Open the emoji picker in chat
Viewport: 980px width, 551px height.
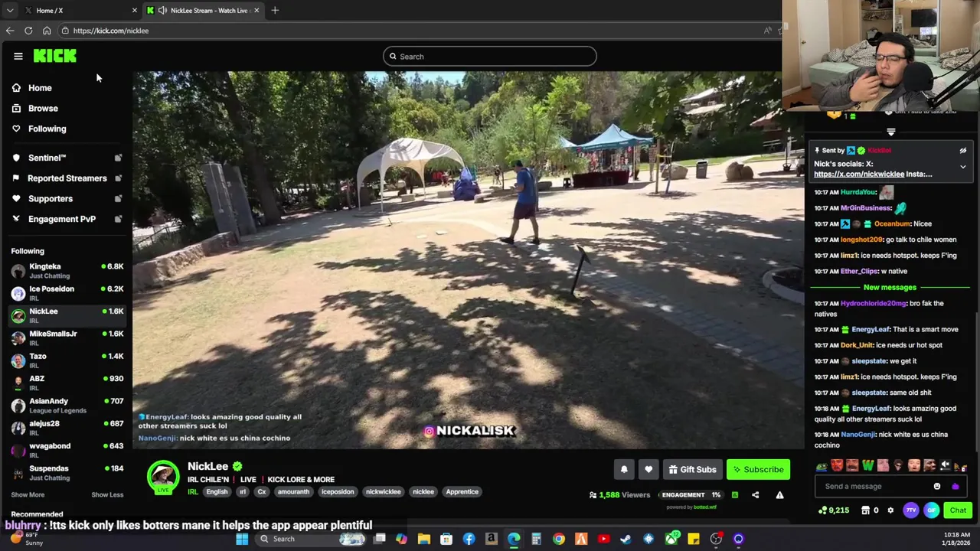coord(937,486)
